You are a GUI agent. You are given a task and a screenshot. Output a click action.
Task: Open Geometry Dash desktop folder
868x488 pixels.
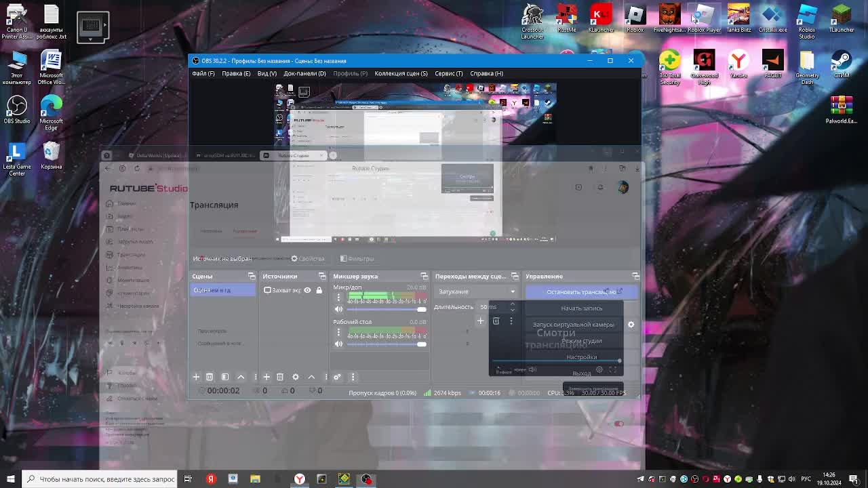[807, 68]
